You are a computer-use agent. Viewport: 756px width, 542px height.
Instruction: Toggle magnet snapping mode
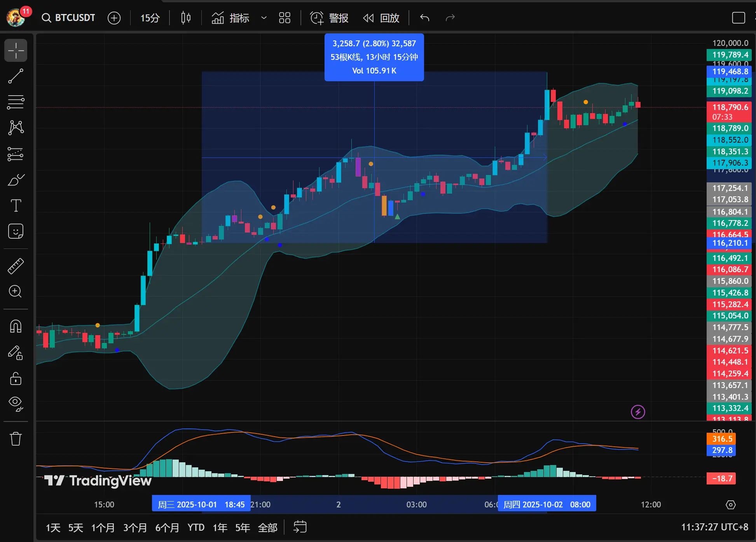click(x=16, y=326)
